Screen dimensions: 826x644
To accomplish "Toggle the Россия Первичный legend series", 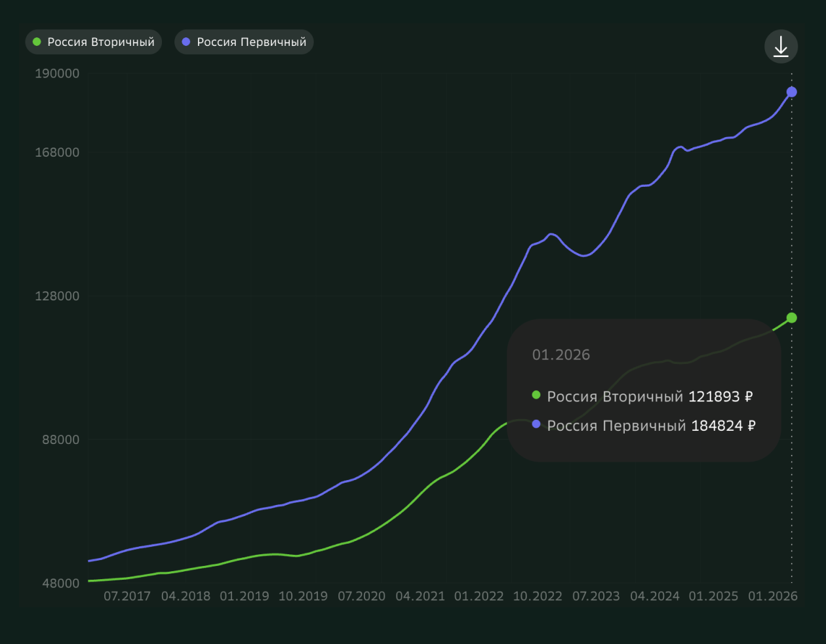I will click(244, 42).
